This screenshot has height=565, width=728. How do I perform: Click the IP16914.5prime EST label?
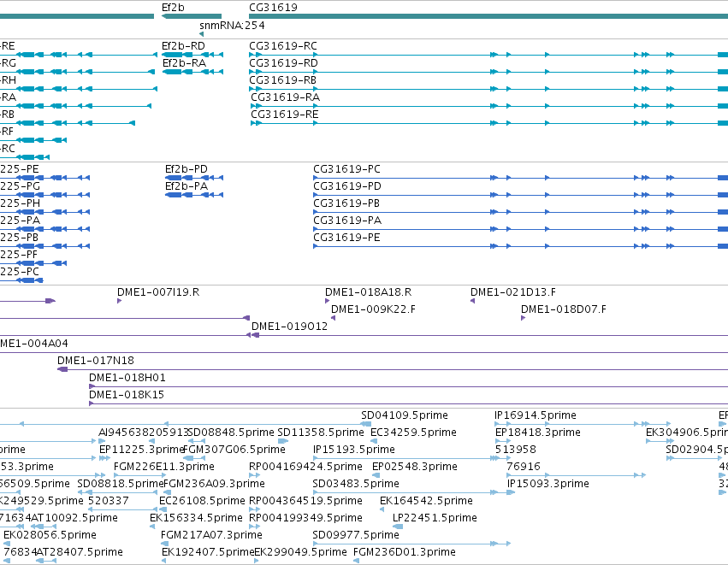click(x=536, y=415)
